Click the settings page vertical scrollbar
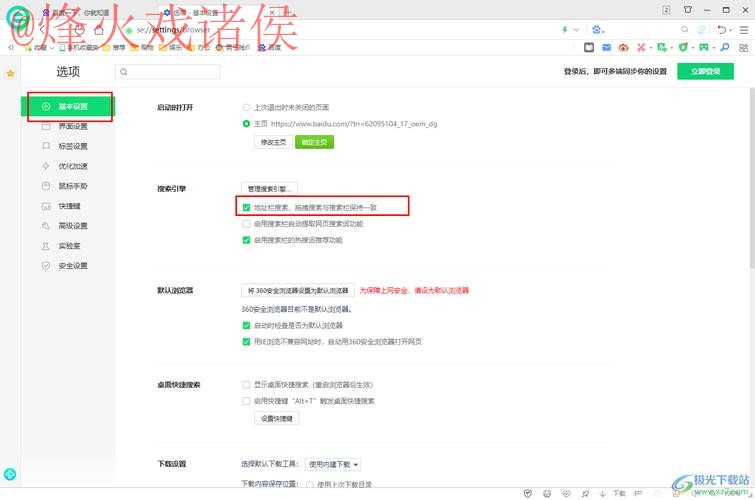This screenshot has width=755, height=500. (x=752, y=178)
